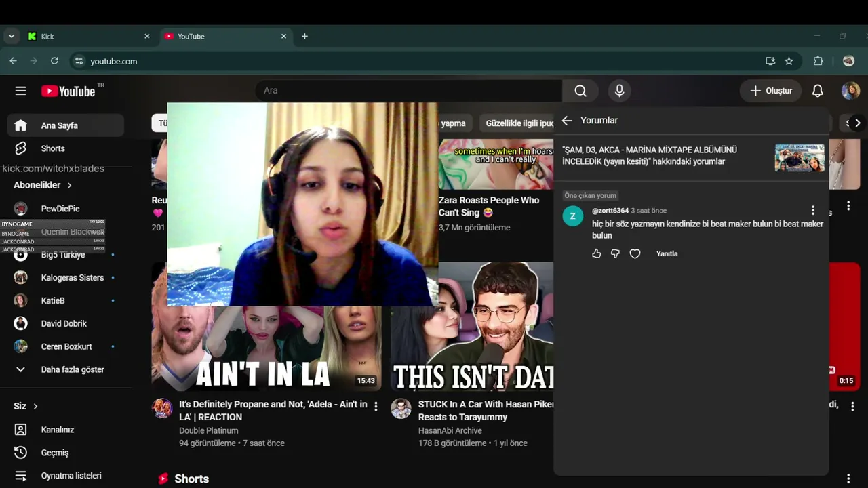Open Shorts in the sidebar
The height and width of the screenshot is (488, 868).
pyautogui.click(x=66, y=148)
